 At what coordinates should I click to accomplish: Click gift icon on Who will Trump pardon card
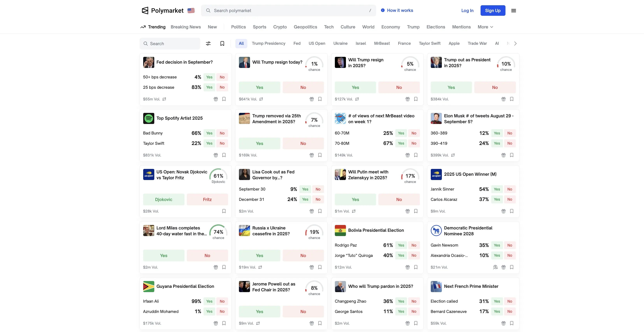click(407, 323)
